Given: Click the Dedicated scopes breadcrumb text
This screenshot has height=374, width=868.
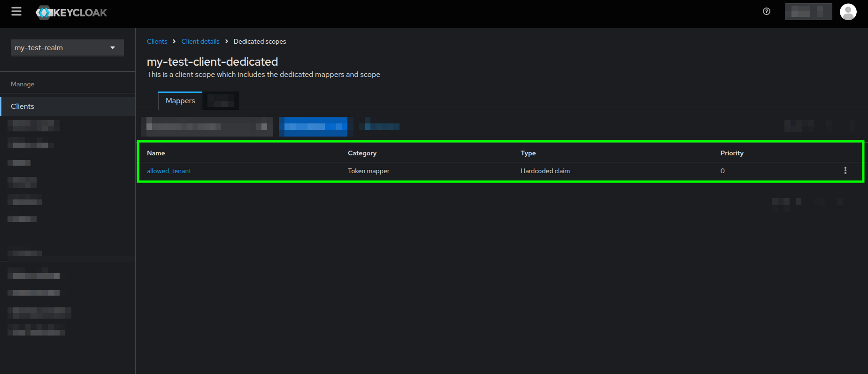Looking at the screenshot, I should tap(260, 41).
